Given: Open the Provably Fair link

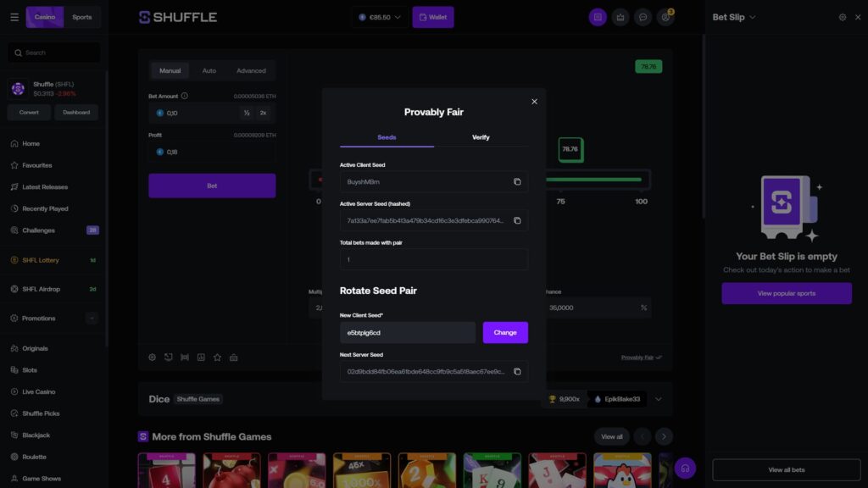Looking at the screenshot, I should tap(641, 358).
